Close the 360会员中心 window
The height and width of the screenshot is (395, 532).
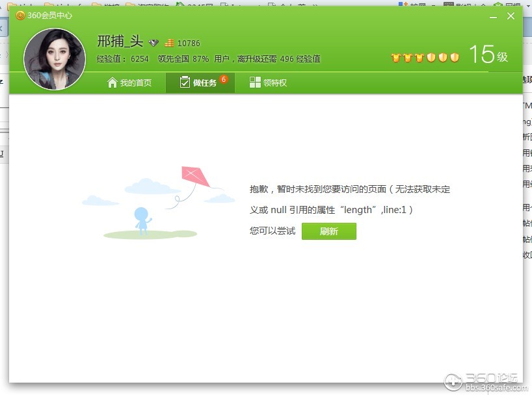click(511, 16)
